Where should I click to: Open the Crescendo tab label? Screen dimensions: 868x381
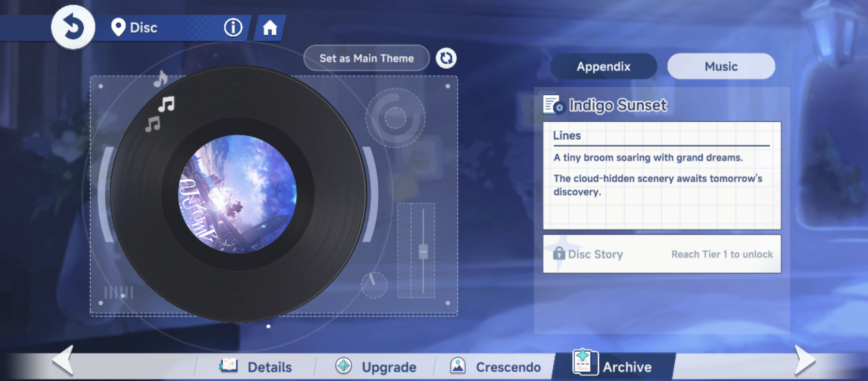[509, 367]
